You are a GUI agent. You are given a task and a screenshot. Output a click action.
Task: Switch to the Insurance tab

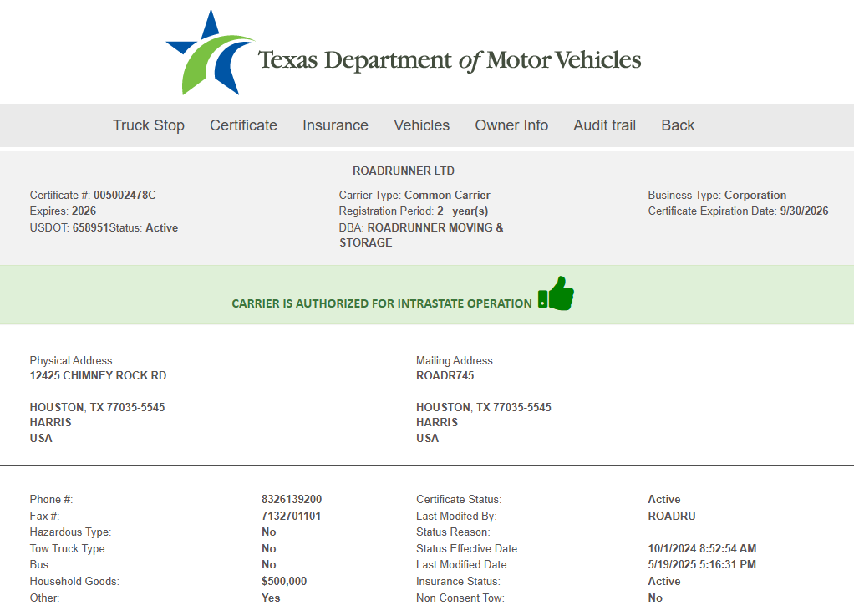point(335,125)
